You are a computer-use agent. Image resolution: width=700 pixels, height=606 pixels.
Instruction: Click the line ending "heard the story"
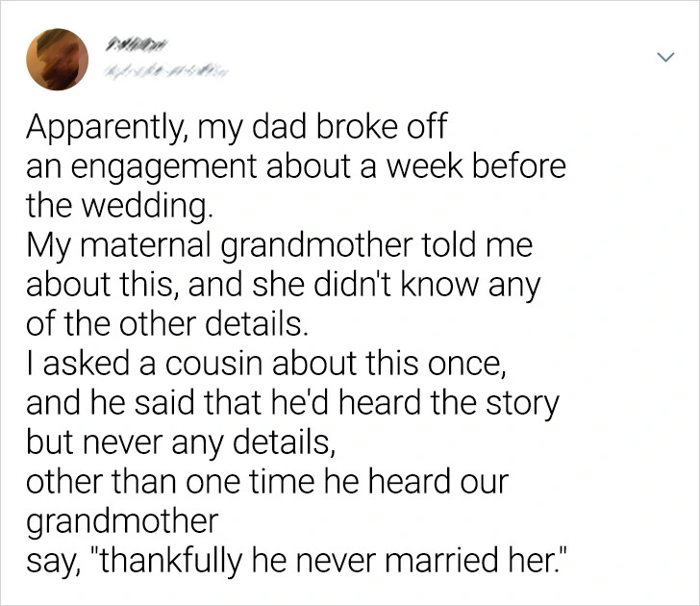290,403
